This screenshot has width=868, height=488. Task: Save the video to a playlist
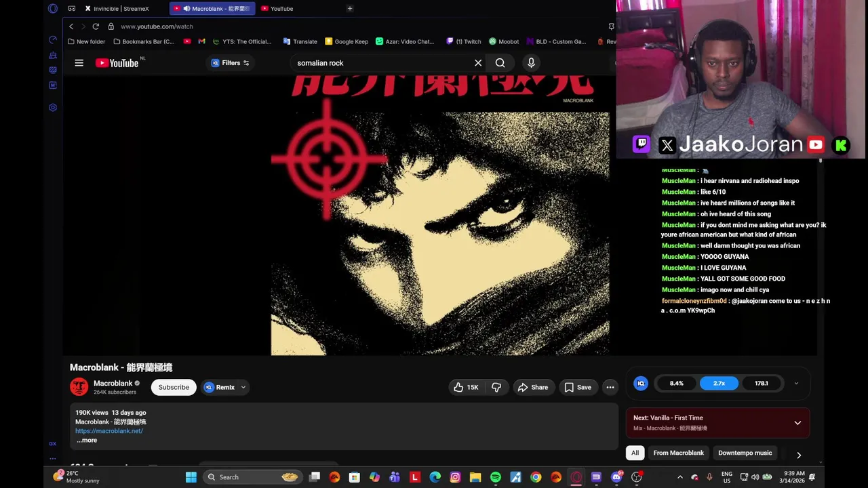(578, 387)
